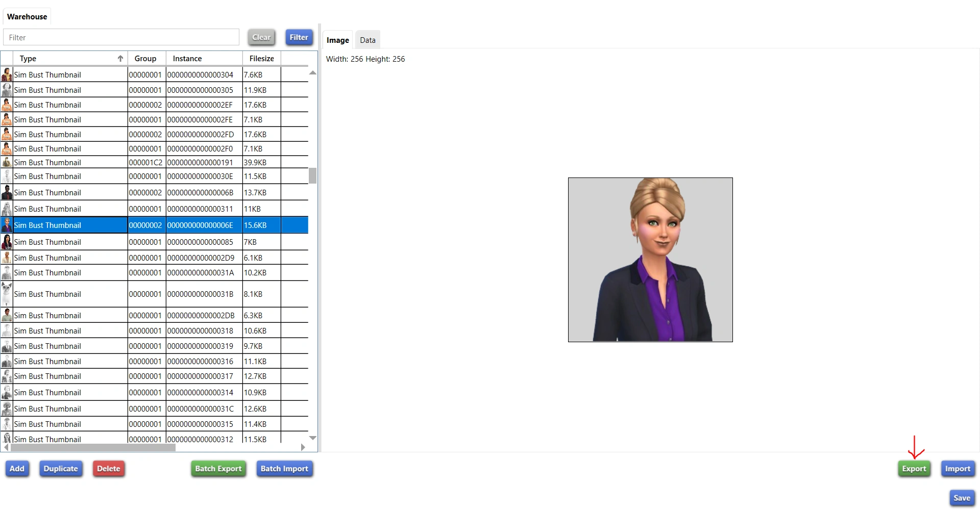Click thumbnail icon for instance 0000000000000316
The height and width of the screenshot is (511, 980).
(x=7, y=361)
